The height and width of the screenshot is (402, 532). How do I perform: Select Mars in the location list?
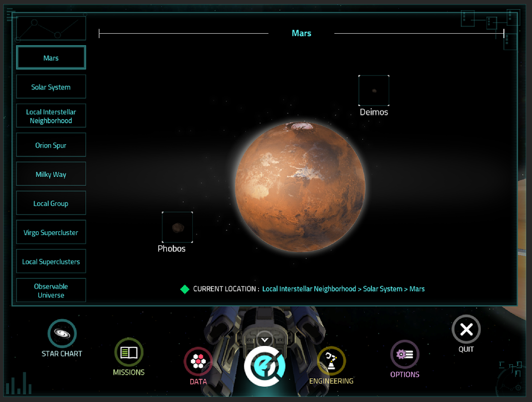click(x=51, y=57)
